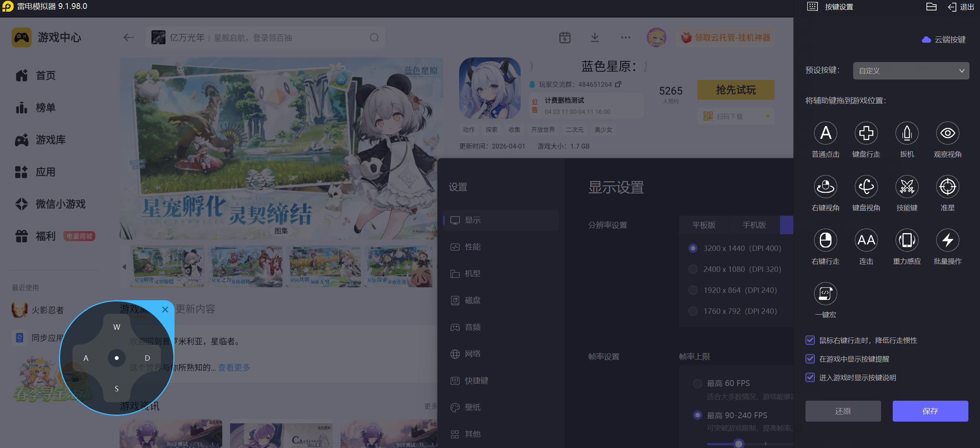Open the three-dots more menu
The height and width of the screenshot is (448, 980).
tap(626, 38)
